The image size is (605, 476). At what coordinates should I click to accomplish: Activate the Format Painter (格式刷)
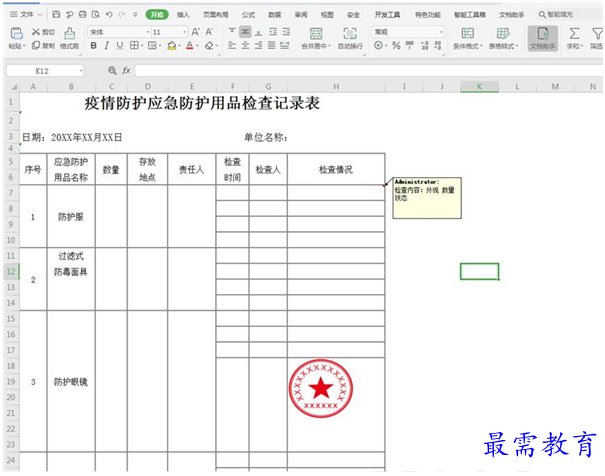point(69,38)
